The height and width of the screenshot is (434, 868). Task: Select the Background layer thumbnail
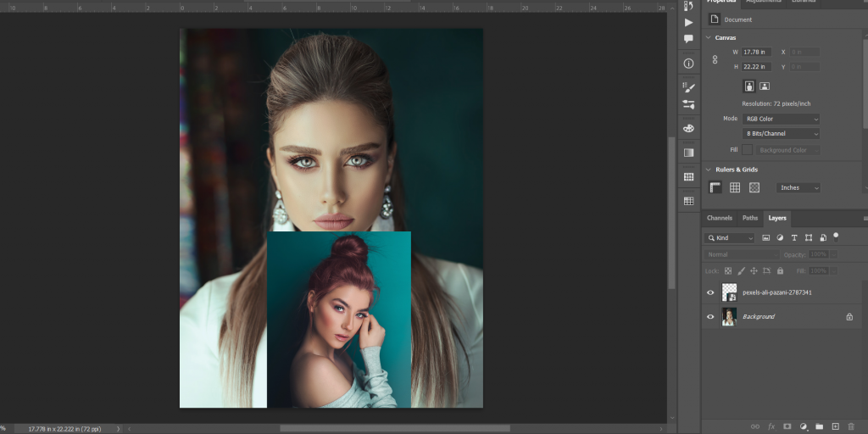point(730,317)
